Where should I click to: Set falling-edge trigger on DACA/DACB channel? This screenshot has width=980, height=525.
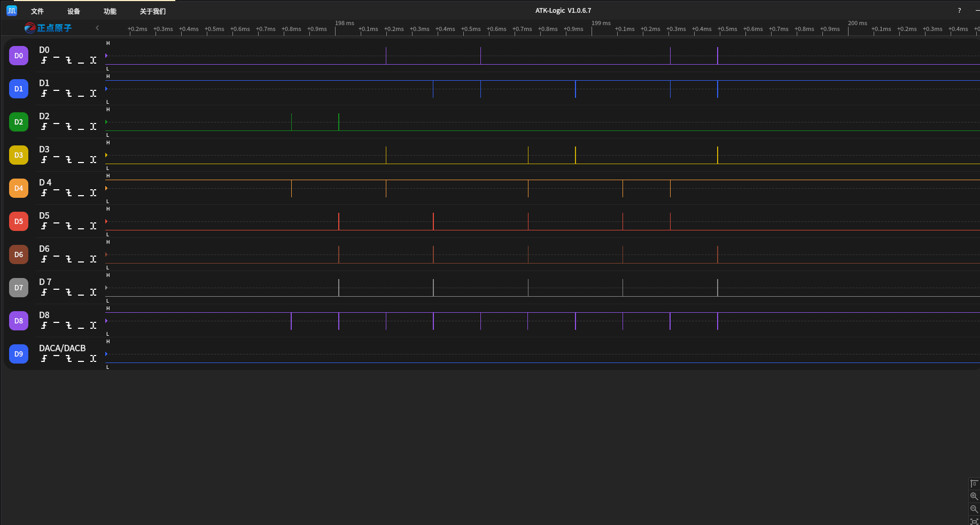(68, 359)
